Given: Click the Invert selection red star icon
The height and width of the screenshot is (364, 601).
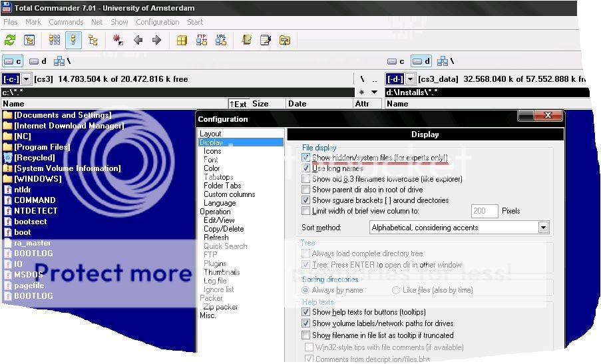Looking at the screenshot, I should tap(118, 41).
